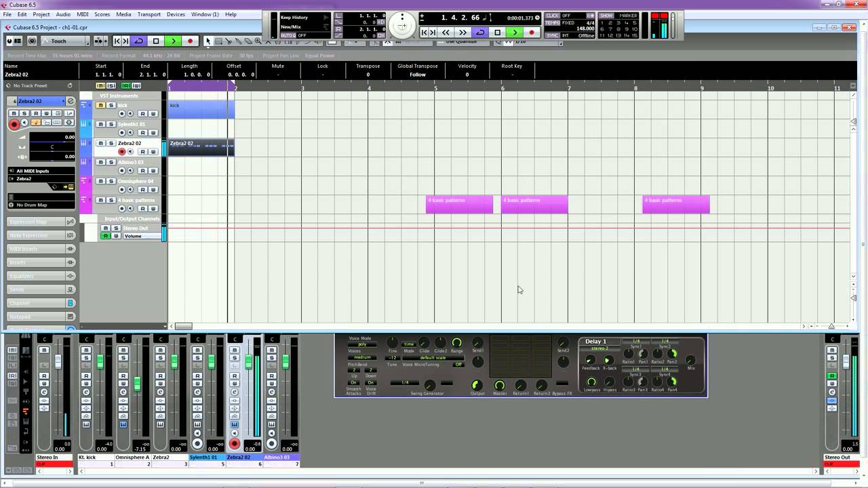Open the Devices menu
The image size is (868, 488).
point(176,14)
